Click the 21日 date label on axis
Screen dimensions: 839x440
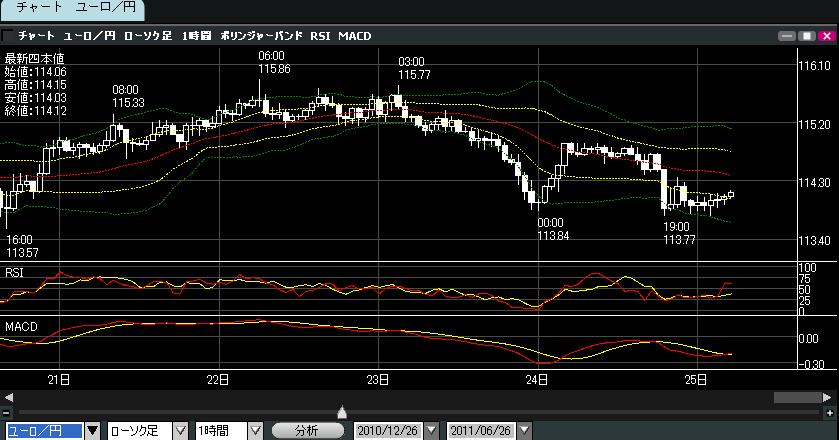click(x=59, y=380)
